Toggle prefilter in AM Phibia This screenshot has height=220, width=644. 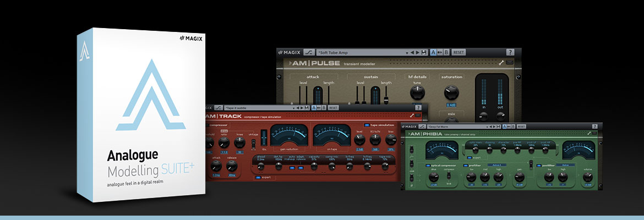click(x=465, y=166)
